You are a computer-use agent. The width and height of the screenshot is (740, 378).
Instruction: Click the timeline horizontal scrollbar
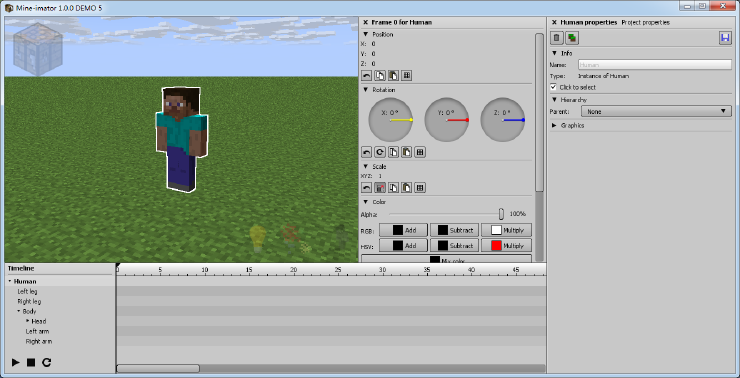(158, 369)
